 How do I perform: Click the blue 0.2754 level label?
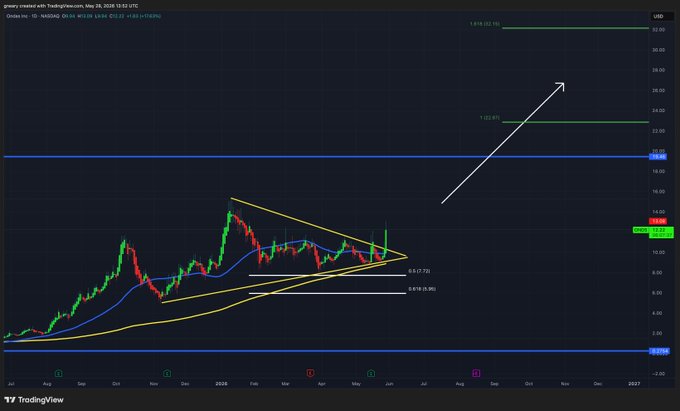tap(660, 351)
